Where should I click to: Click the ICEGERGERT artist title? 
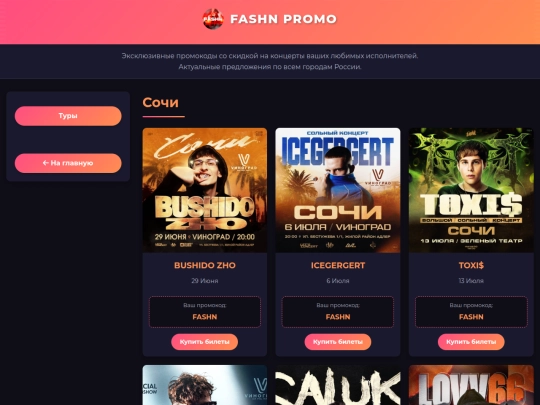pyautogui.click(x=338, y=265)
